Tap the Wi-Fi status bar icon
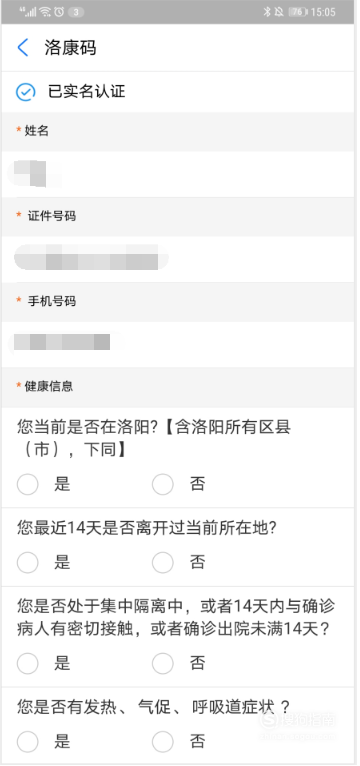 (x=45, y=12)
